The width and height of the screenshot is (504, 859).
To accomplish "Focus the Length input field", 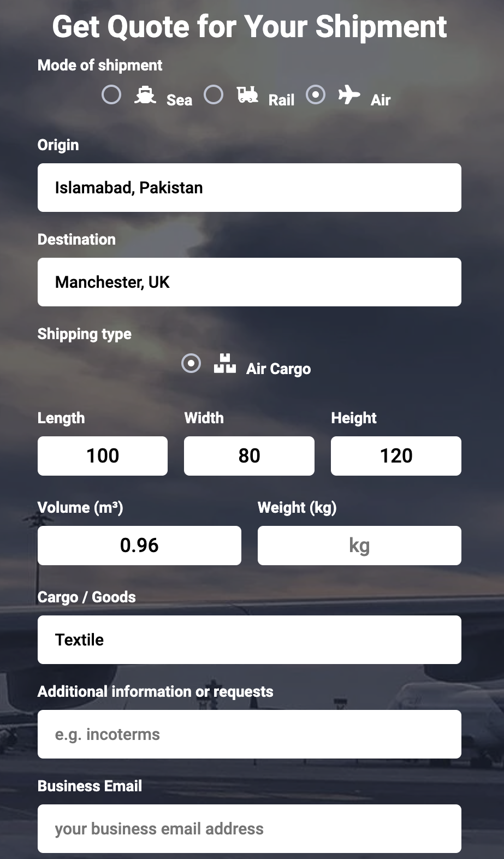I will (103, 456).
